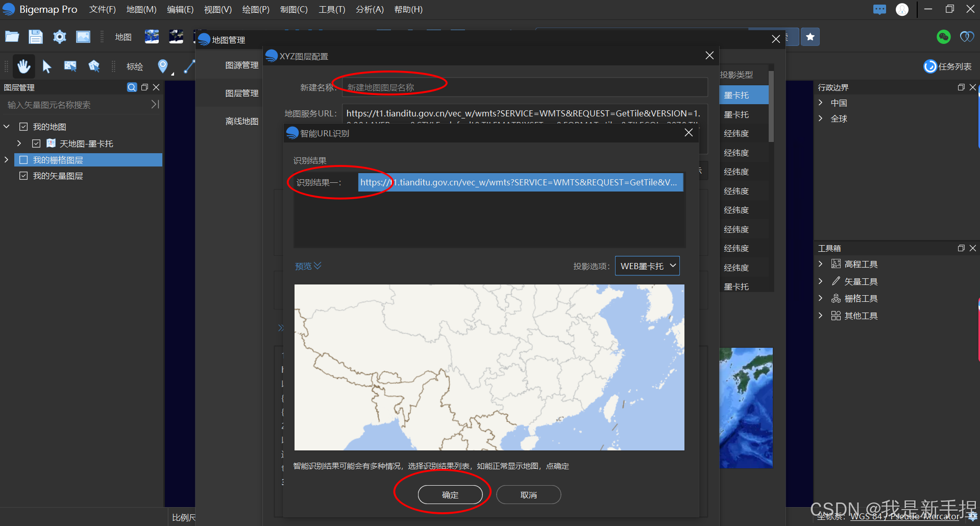Switch to the 离线地图 tab

[x=242, y=122]
